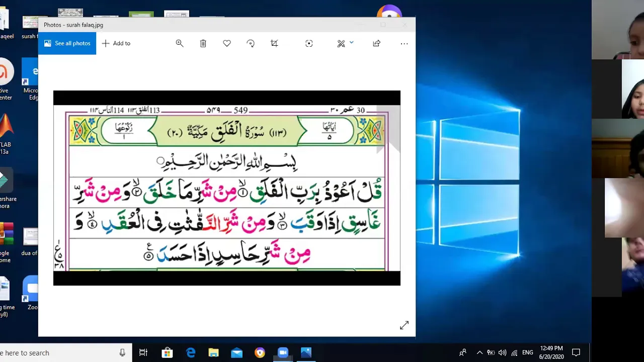Open Edit & Create tools icon
Image resolution: width=644 pixels, height=362 pixels.
[x=341, y=44]
